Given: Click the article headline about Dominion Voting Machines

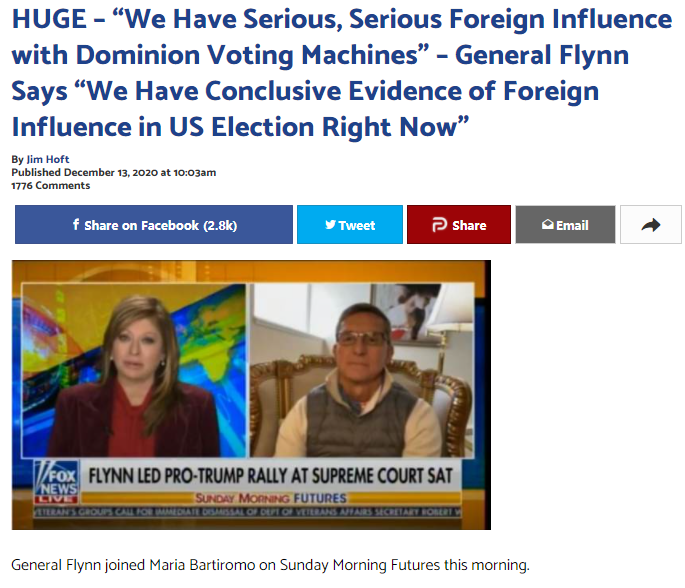Looking at the screenshot, I should pyautogui.click(x=341, y=73).
